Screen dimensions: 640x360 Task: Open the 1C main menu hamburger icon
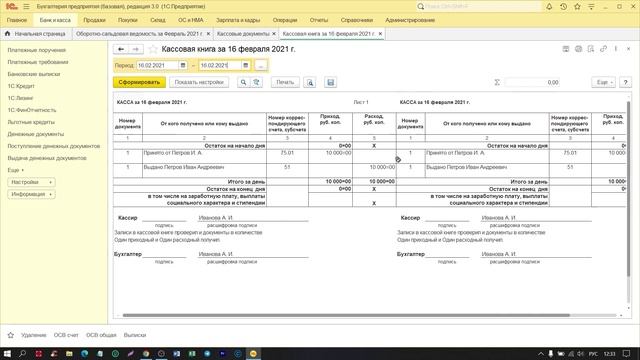26,7
